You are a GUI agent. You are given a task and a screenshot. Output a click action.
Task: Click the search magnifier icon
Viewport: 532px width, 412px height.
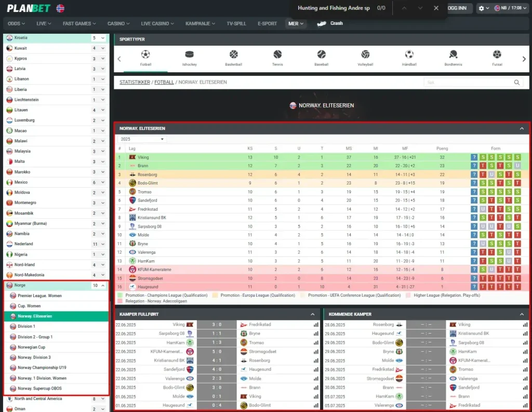pyautogui.click(x=517, y=82)
